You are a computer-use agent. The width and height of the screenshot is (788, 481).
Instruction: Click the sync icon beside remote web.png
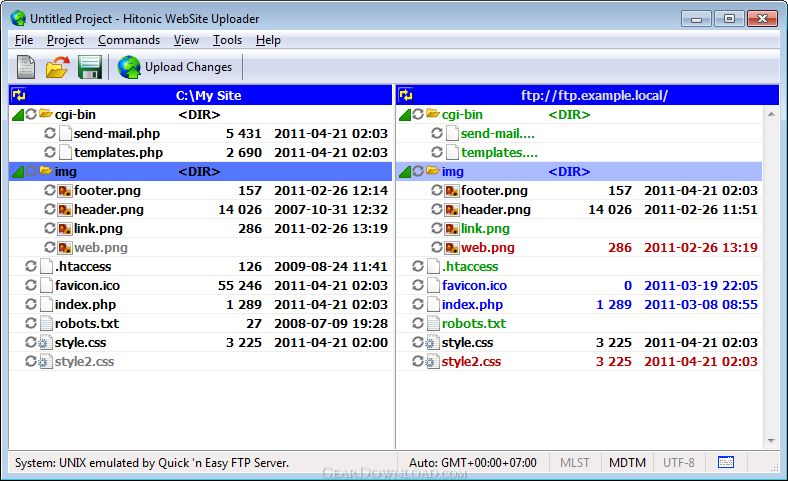coord(437,247)
